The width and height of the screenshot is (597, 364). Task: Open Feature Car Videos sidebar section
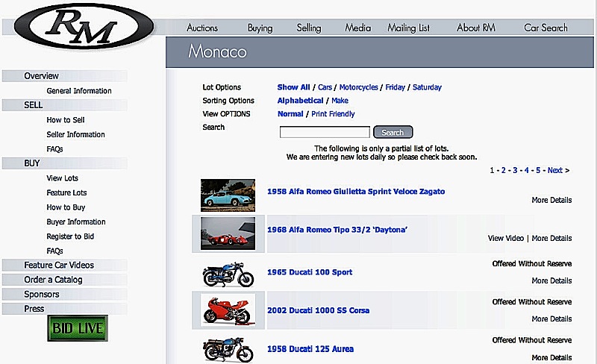pyautogui.click(x=59, y=265)
